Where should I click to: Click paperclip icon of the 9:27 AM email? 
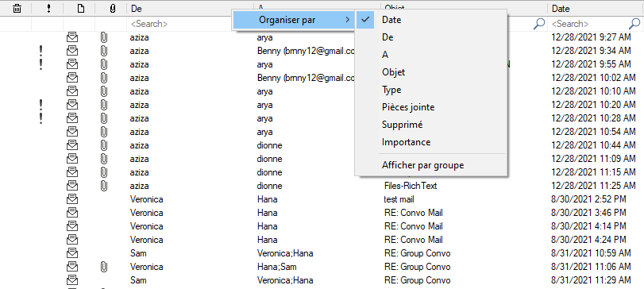(104, 38)
